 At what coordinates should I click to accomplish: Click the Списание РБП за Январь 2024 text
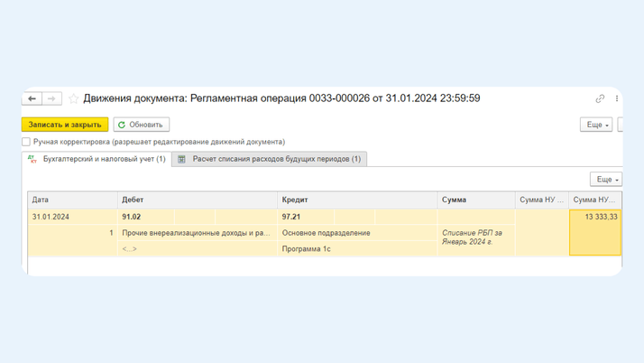472,237
